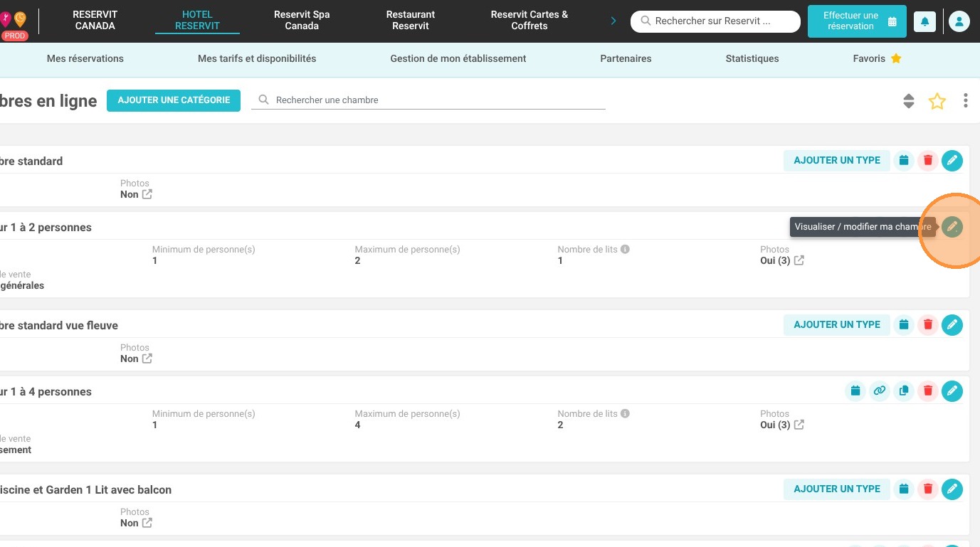
Task: Open user account avatar menu
Action: tap(959, 21)
